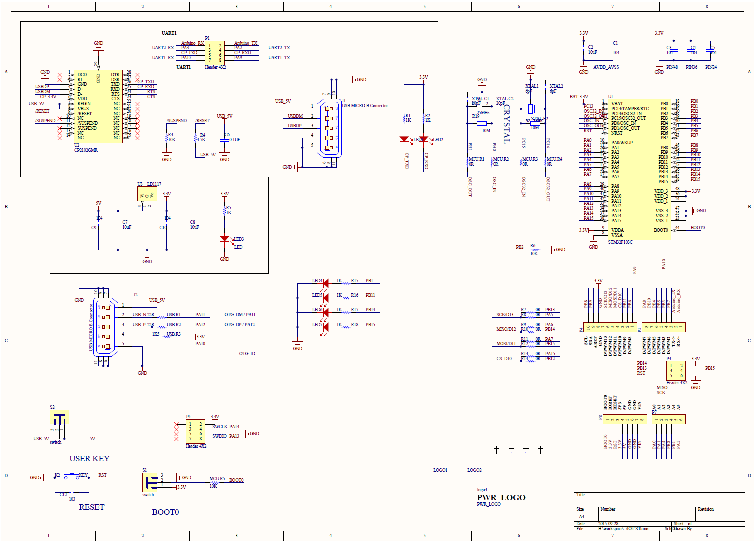756x543 pixels.
Task: Click the bold PWR_LOGO text
Action: click(501, 497)
